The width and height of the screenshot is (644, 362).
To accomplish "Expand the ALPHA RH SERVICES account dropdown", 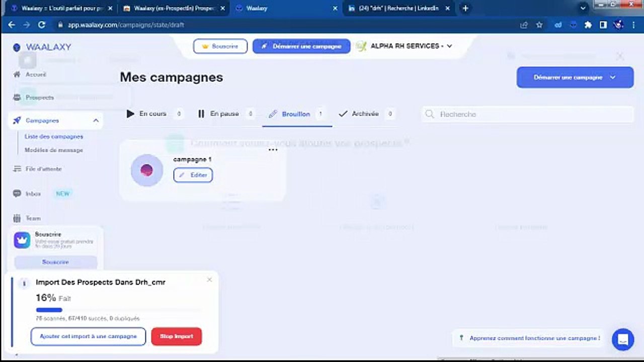I will click(449, 46).
